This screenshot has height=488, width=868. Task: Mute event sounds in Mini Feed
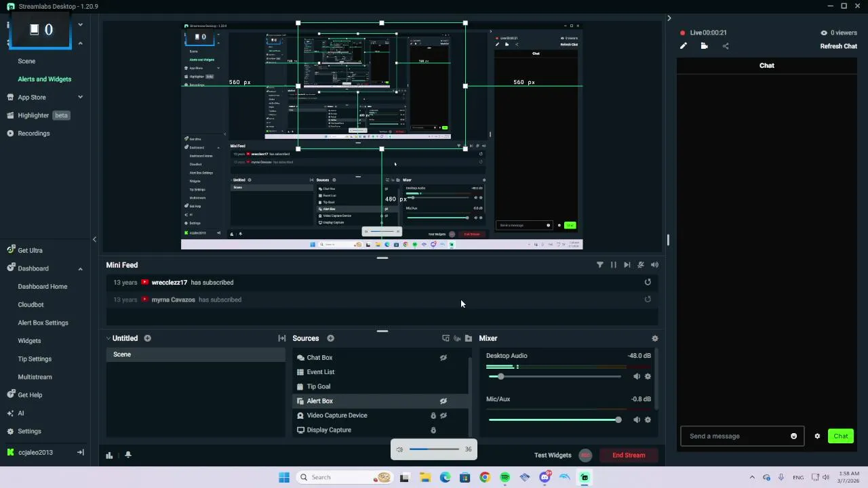[x=654, y=265]
